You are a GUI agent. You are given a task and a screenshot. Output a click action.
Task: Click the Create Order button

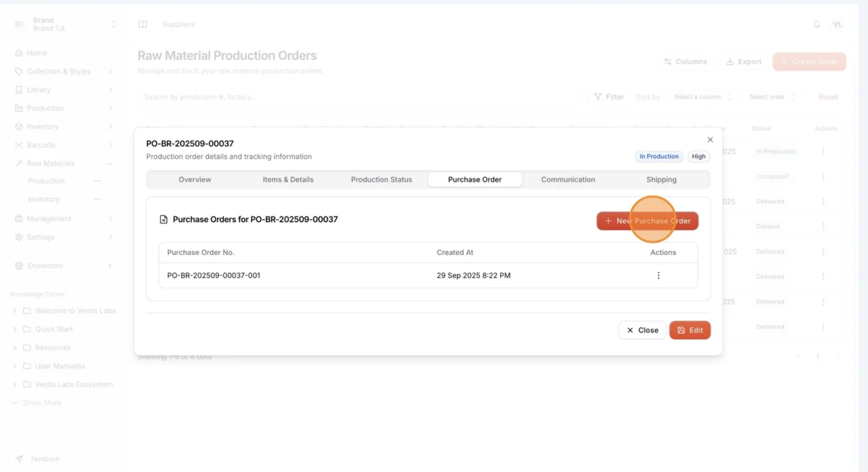(810, 62)
